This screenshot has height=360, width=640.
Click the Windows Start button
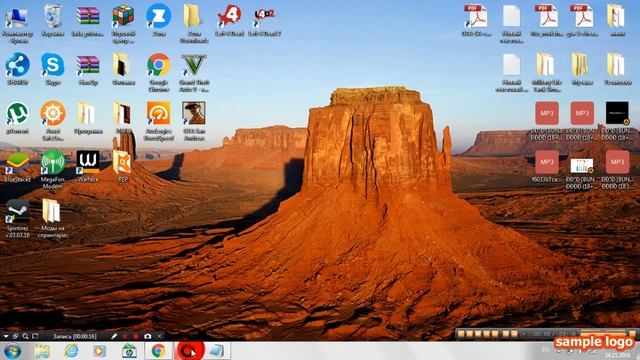click(x=12, y=351)
